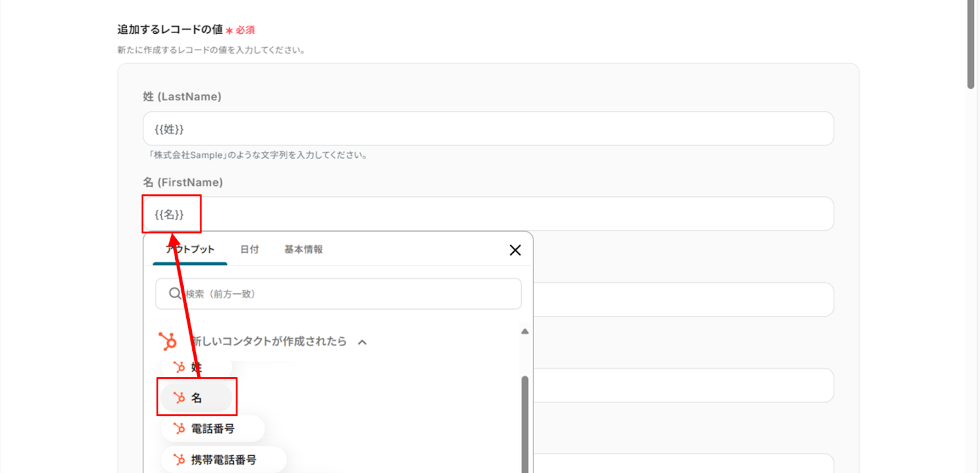Click the 追加するレコードの値 heading
This screenshot has height=473, width=980.
170,29
